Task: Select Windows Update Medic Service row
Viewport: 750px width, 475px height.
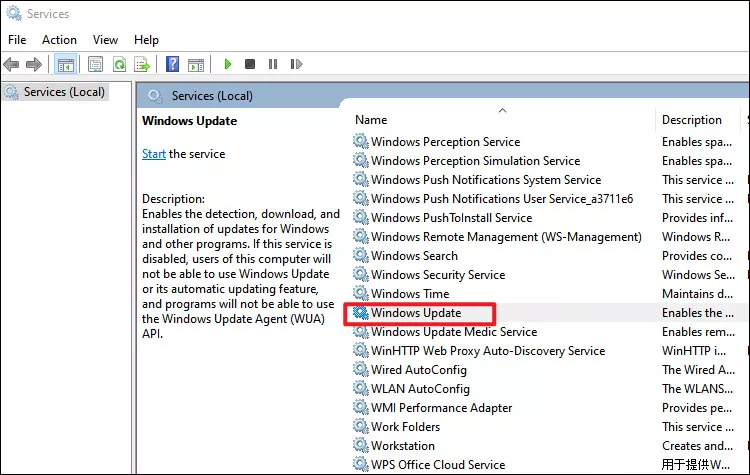Action: pyautogui.click(x=454, y=331)
